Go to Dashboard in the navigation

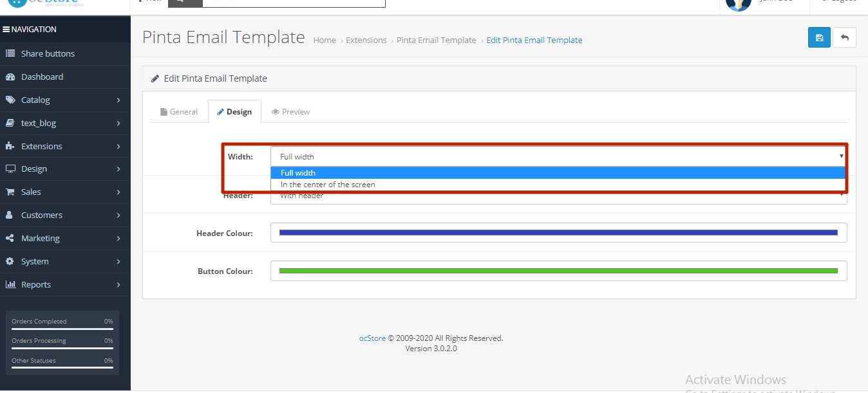pyautogui.click(x=42, y=77)
